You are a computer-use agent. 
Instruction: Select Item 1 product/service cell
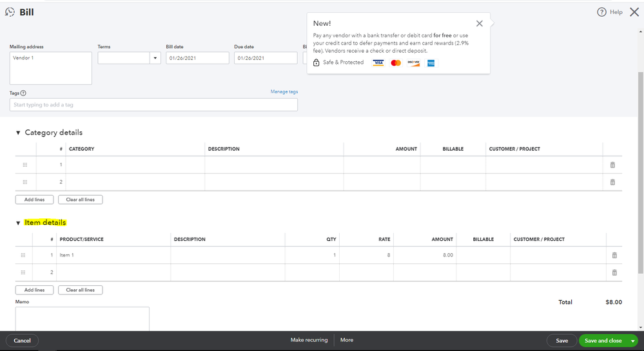click(x=113, y=255)
